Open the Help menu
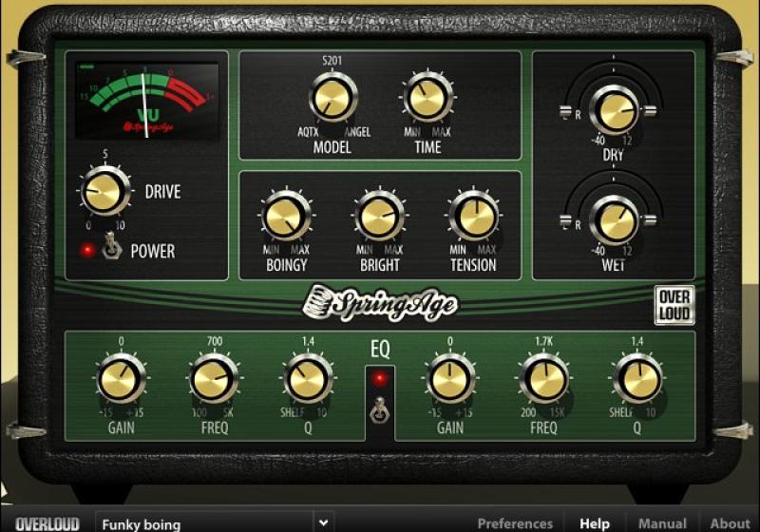 click(x=595, y=523)
